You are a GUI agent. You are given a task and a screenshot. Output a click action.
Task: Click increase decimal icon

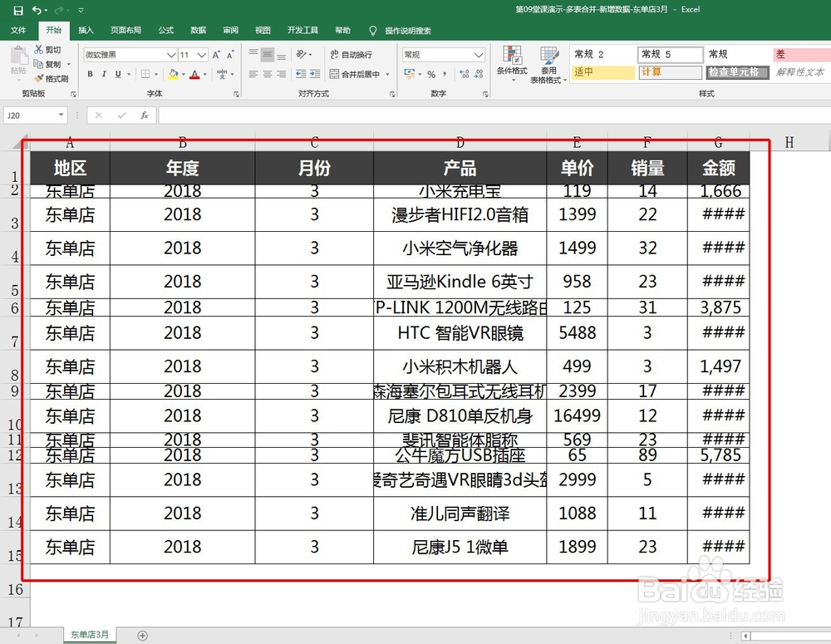click(x=465, y=74)
